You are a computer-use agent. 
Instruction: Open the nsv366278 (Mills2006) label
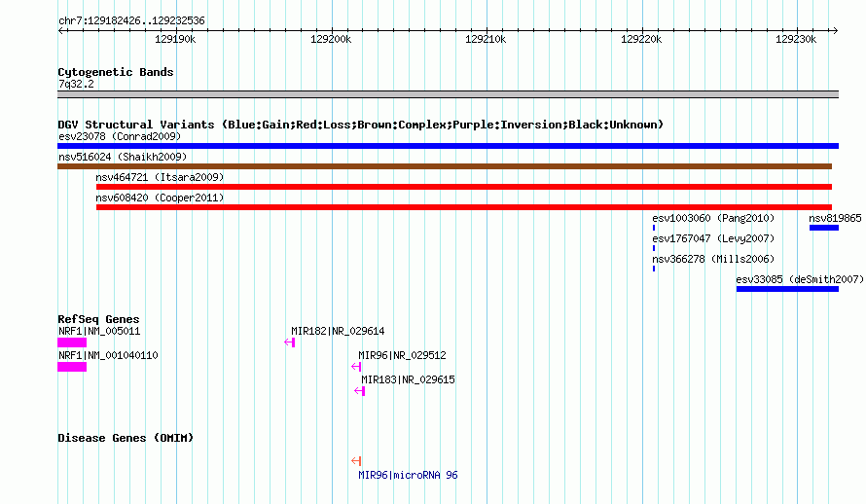coord(713,259)
